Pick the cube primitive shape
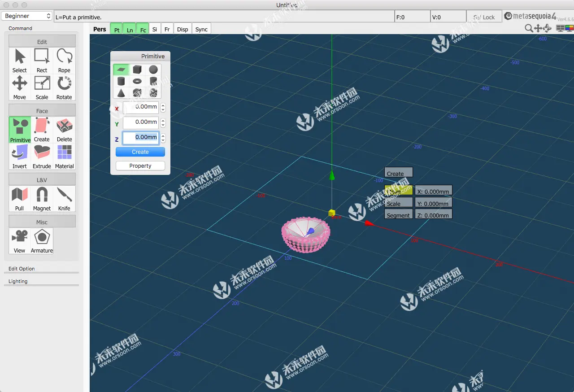 [x=137, y=70]
